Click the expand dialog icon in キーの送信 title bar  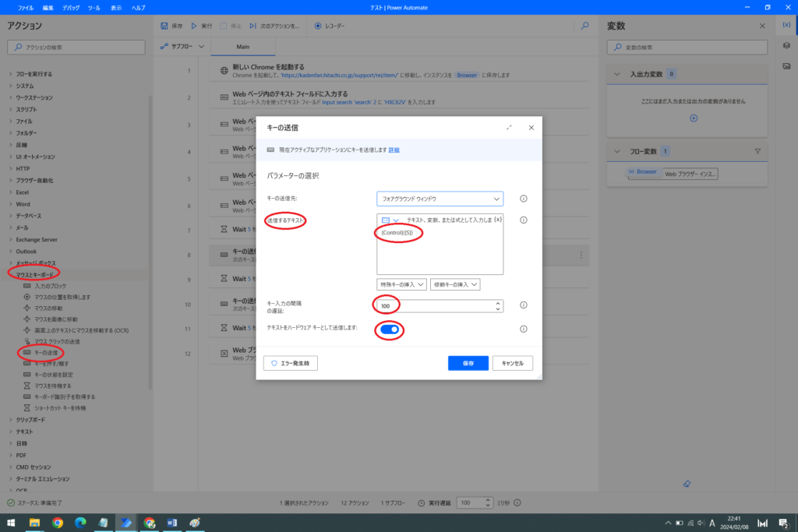(x=509, y=127)
